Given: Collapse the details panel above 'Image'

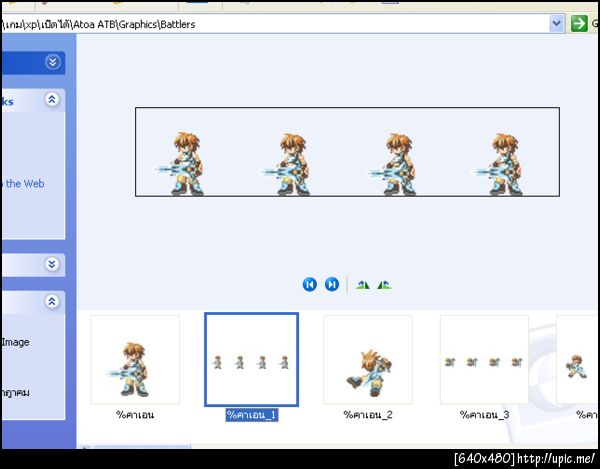Looking at the screenshot, I should pyautogui.click(x=52, y=301).
